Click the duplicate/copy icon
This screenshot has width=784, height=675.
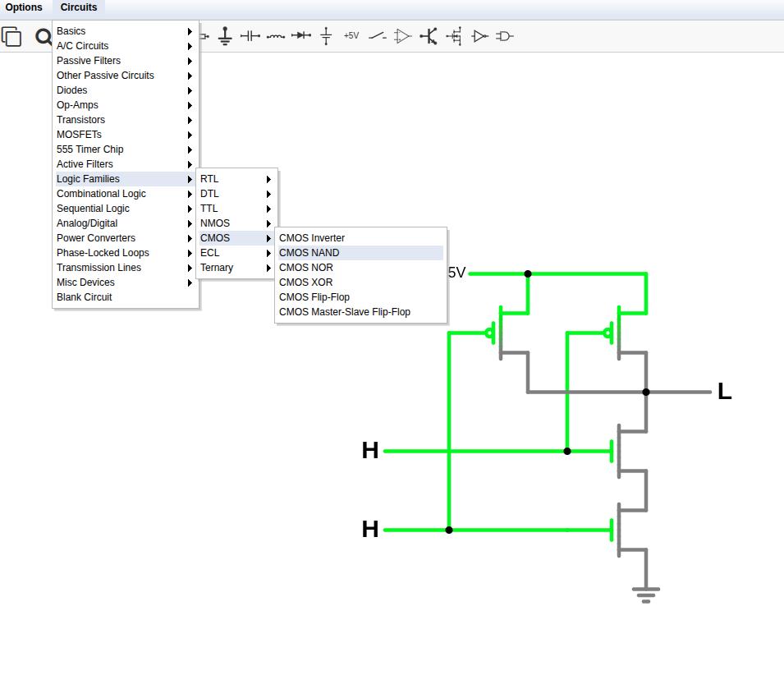(x=11, y=37)
